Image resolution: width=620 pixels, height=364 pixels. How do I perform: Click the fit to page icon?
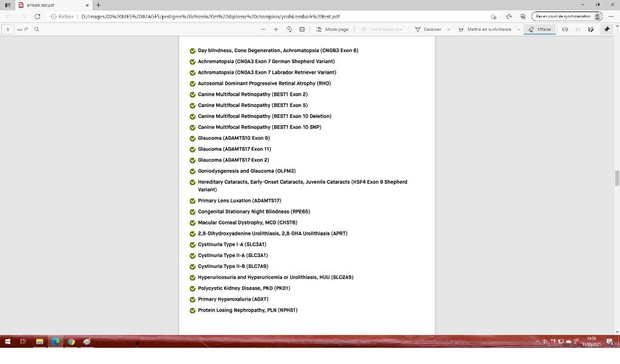tap(302, 29)
